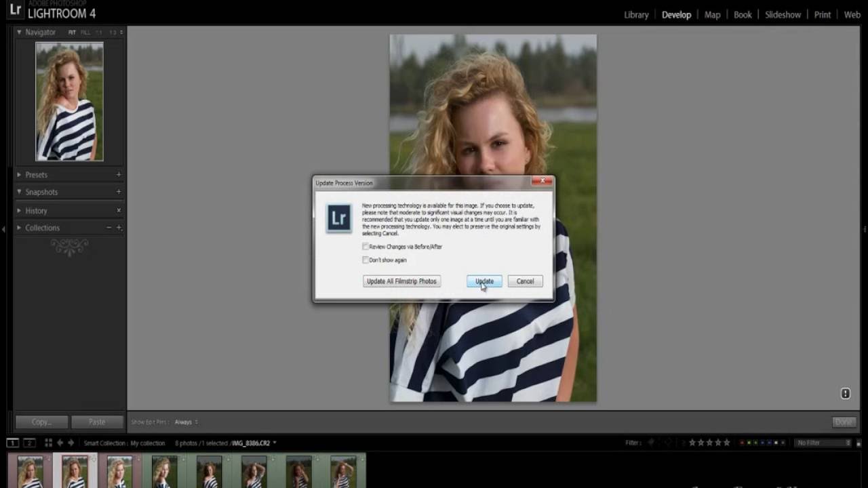Viewport: 868px width, 488px height.
Task: Open the No Filter preset dropdown
Action: [823, 443]
